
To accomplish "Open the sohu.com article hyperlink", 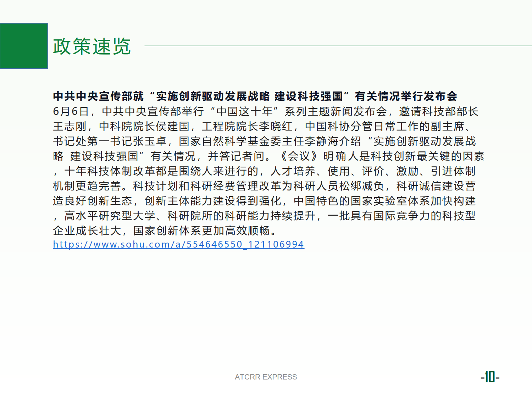I will pos(178,244).
